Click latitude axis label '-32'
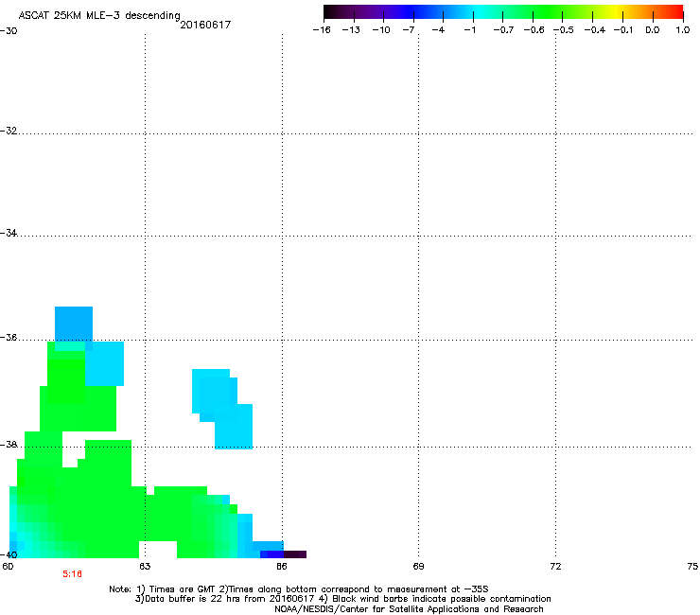 tap(9, 131)
